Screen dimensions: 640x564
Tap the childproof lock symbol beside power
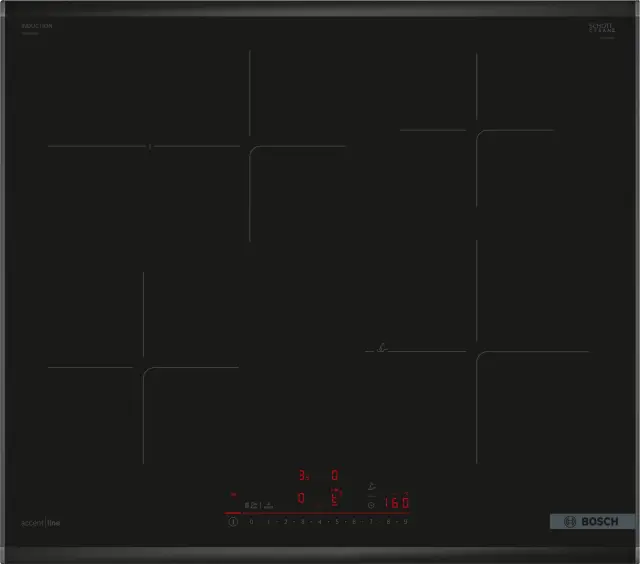click(252, 505)
